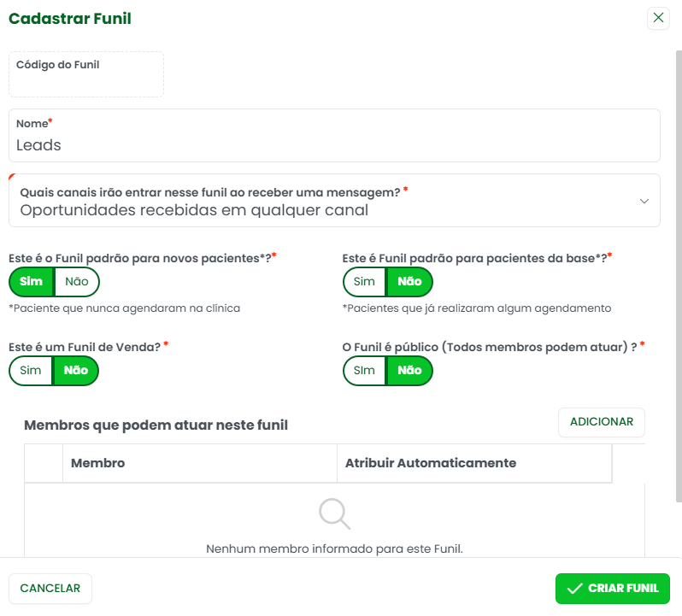Choose 'Sim' for default funnel for base patients
This screenshot has width=682, height=616.
pos(365,282)
